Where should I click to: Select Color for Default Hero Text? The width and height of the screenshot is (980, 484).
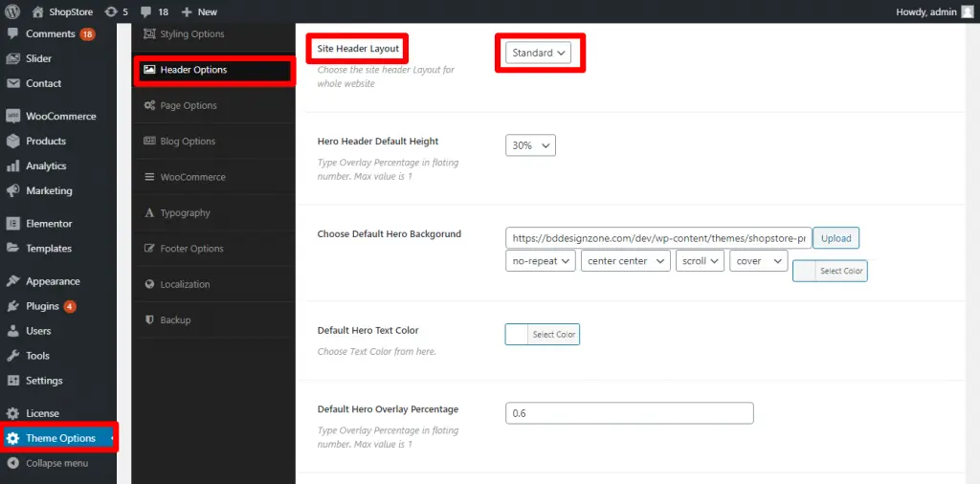point(543,334)
